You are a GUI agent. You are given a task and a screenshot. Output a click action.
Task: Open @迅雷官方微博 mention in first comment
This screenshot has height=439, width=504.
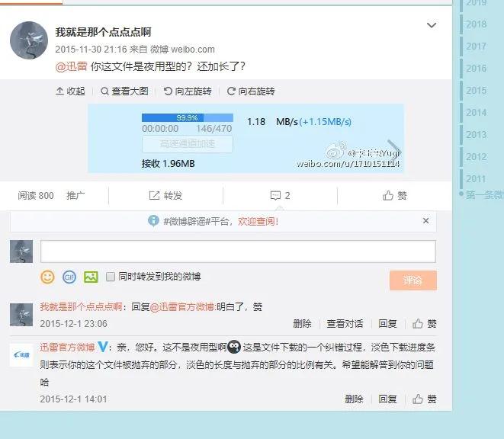coord(182,306)
